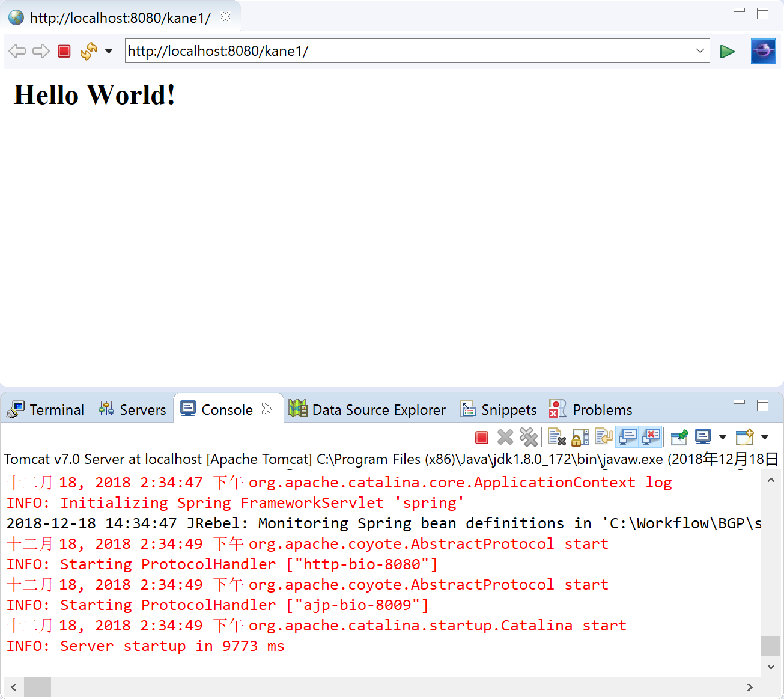Toggle Show Console When Standard Error Changes

[651, 437]
